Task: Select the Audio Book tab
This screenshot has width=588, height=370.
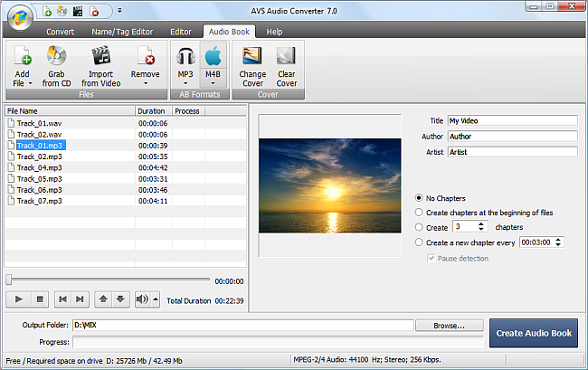Action: pos(229,32)
